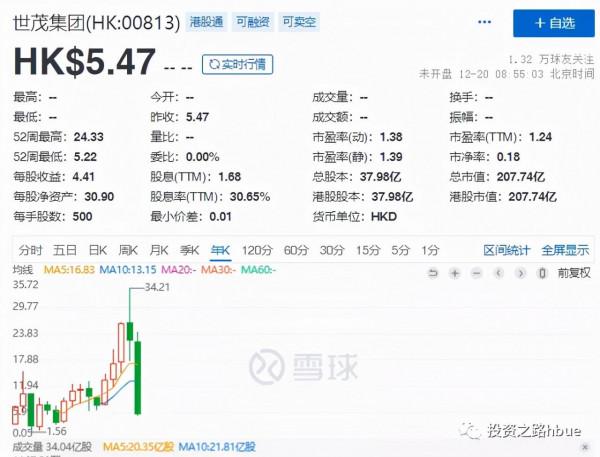Click the 1.56 low price marker
The height and width of the screenshot is (457, 600).
tap(57, 431)
